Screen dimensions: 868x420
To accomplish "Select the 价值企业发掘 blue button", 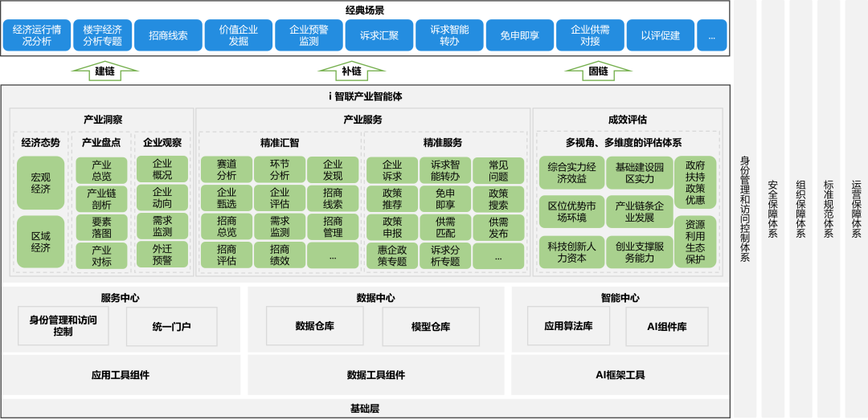I will coord(239,35).
